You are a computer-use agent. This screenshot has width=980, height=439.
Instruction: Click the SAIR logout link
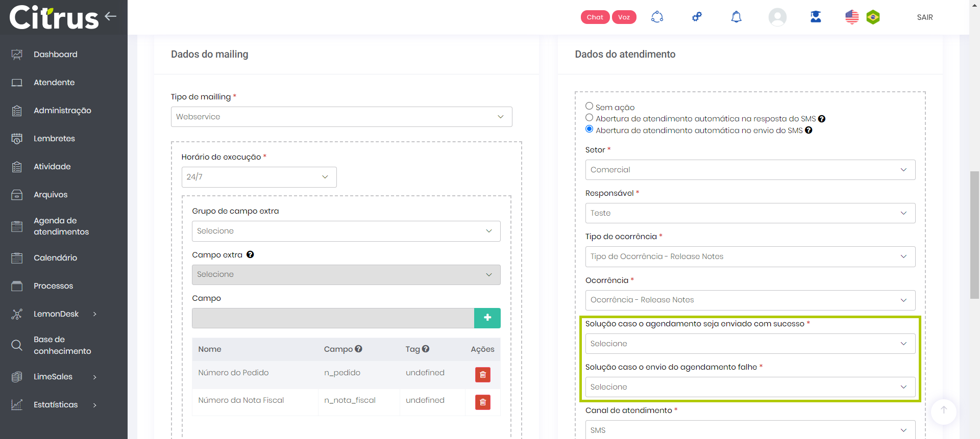coord(924,17)
